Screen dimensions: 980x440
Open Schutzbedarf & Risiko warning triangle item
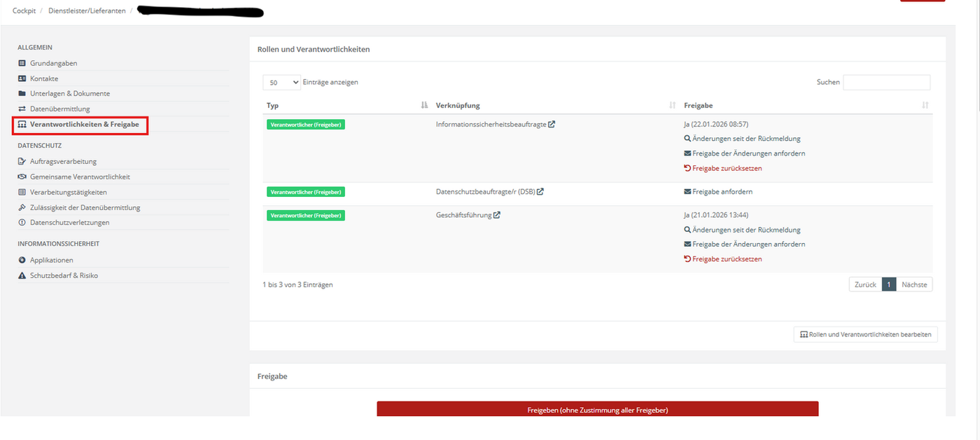click(58, 275)
